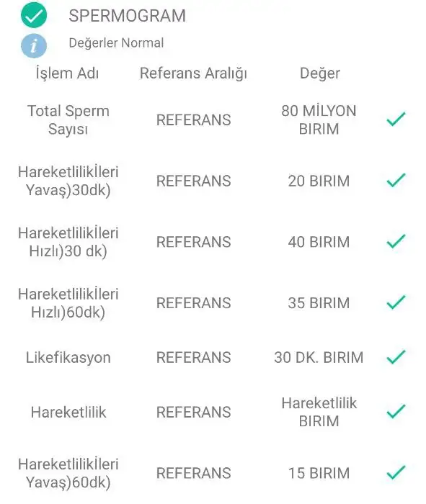The width and height of the screenshot is (426, 504).
Task: Select the Hareketlilik row label
Action: point(68,412)
